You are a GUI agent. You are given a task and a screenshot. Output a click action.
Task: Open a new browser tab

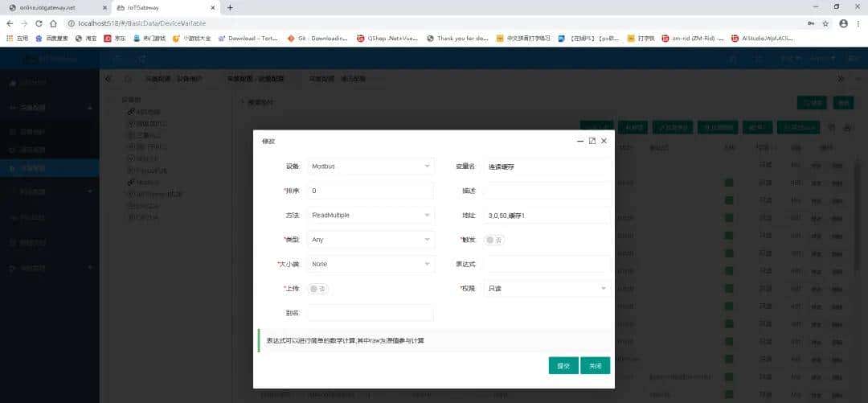click(x=231, y=8)
